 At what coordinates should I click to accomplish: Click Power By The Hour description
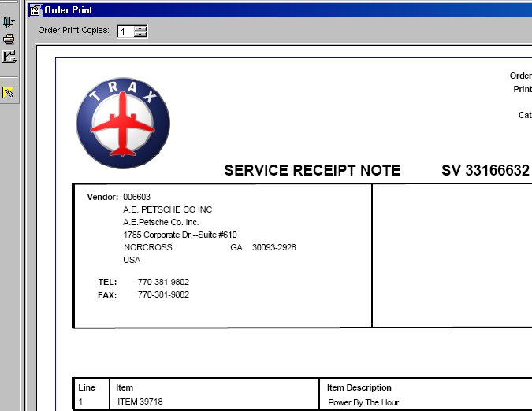(x=363, y=402)
